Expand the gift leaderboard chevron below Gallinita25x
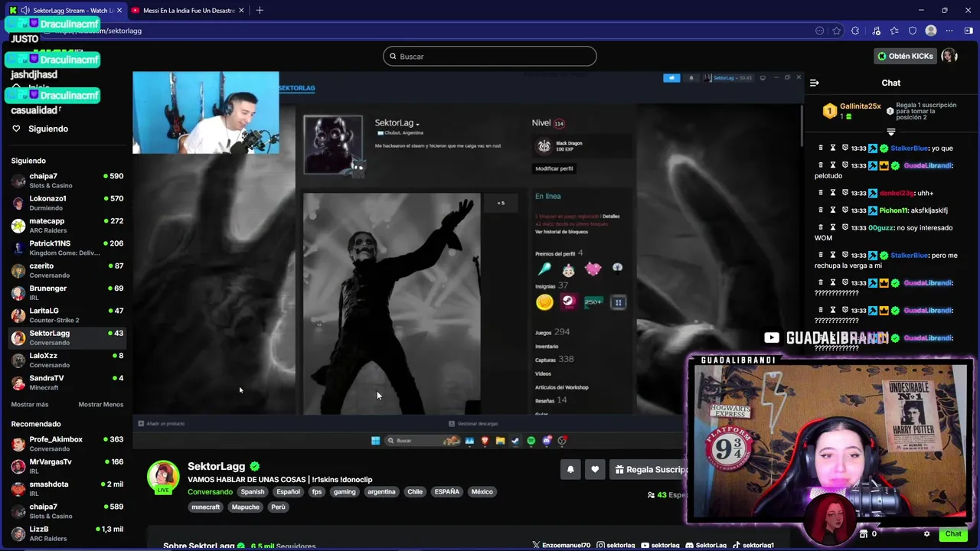Image resolution: width=980 pixels, height=551 pixels. coord(890,132)
